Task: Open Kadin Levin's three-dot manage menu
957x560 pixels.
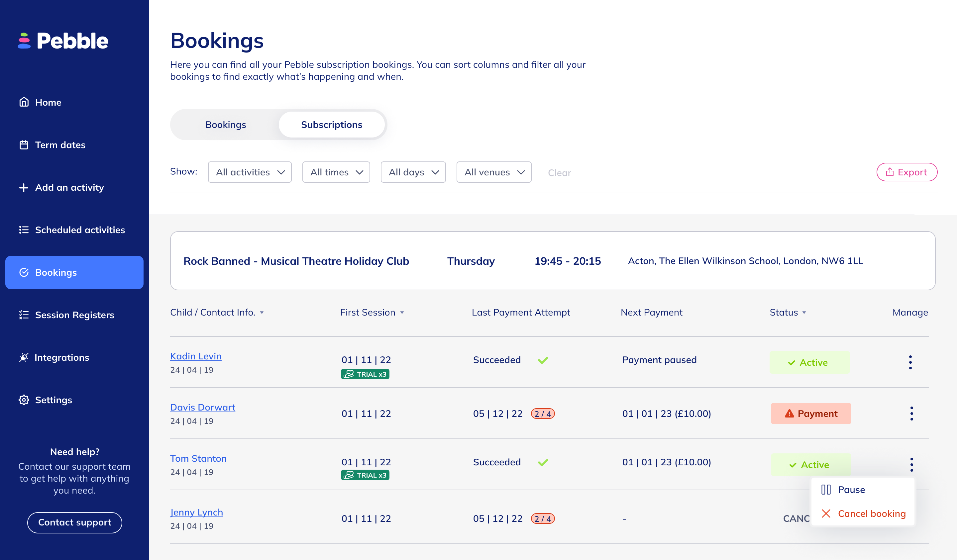Action: click(910, 362)
